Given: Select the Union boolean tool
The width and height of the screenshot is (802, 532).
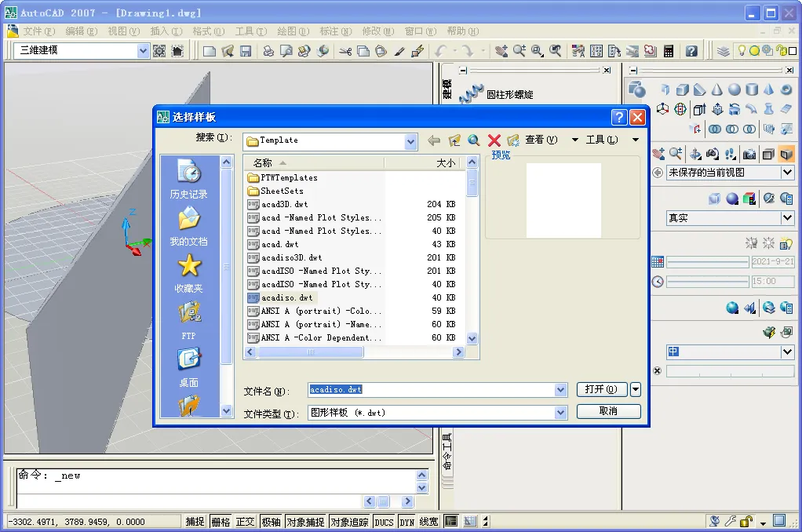Looking at the screenshot, I should tap(715, 128).
